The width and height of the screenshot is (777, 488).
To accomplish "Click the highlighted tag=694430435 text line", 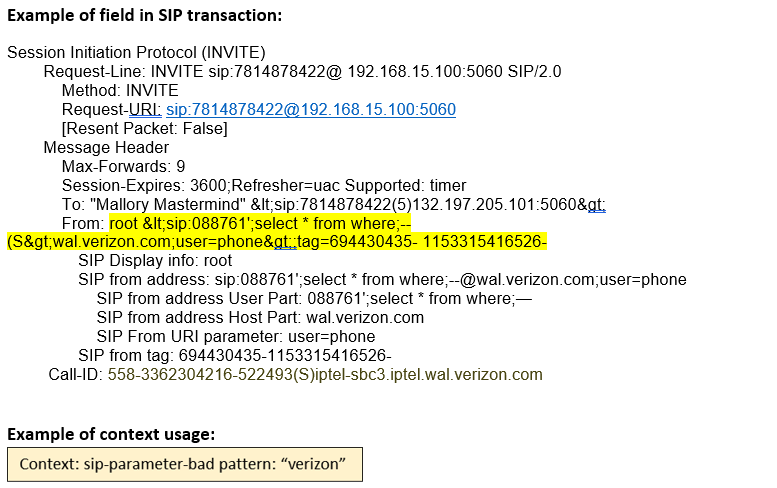I will (276, 242).
